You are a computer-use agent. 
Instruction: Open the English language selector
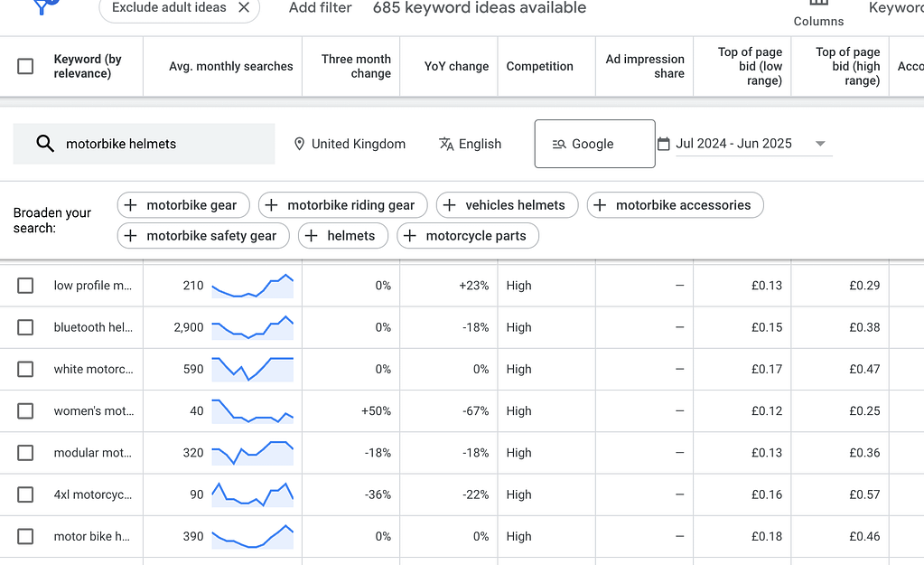[x=479, y=144]
